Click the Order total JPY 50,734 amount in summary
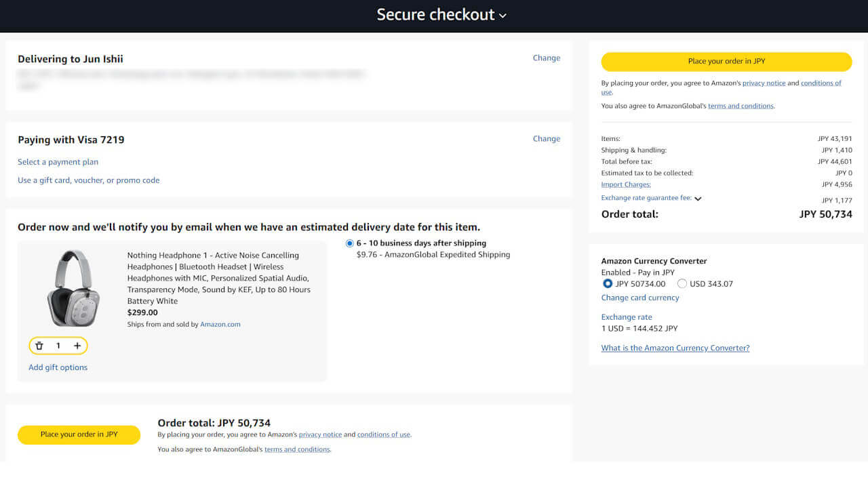The width and height of the screenshot is (868, 488). (x=826, y=214)
